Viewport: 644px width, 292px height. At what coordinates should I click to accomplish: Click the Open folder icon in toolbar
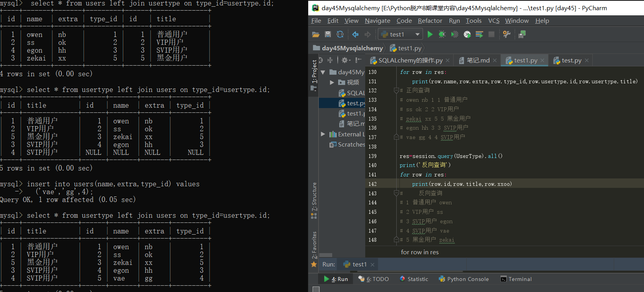click(x=316, y=35)
